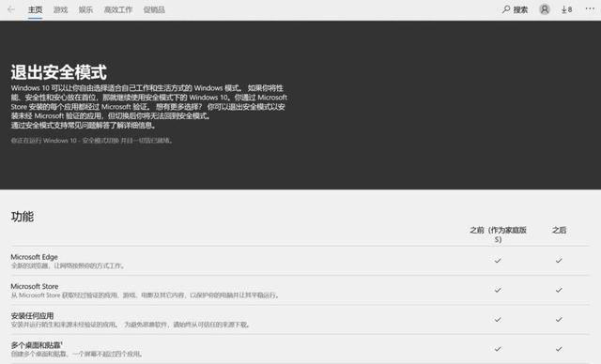Open the more options ellipsis menu
The image size is (601, 364).
[590, 8]
